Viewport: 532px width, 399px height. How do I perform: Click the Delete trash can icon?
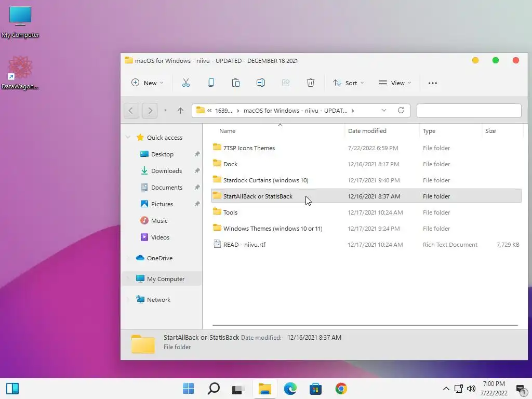coord(311,83)
